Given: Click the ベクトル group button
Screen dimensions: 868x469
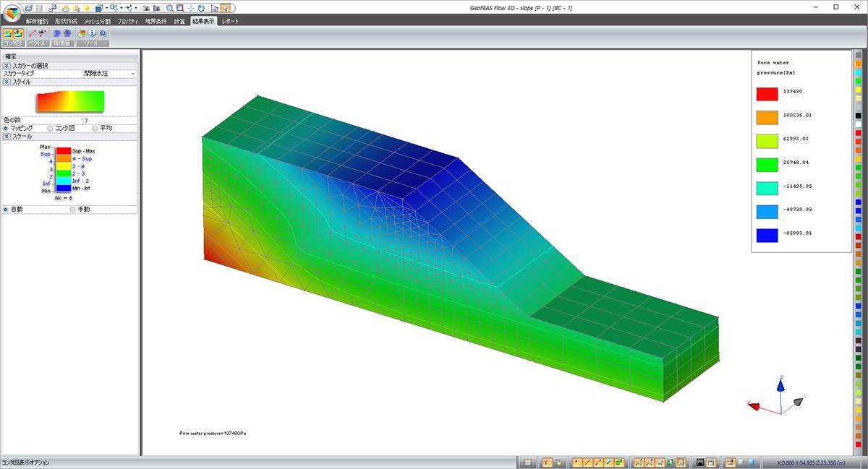Looking at the screenshot, I should click(x=37, y=38).
